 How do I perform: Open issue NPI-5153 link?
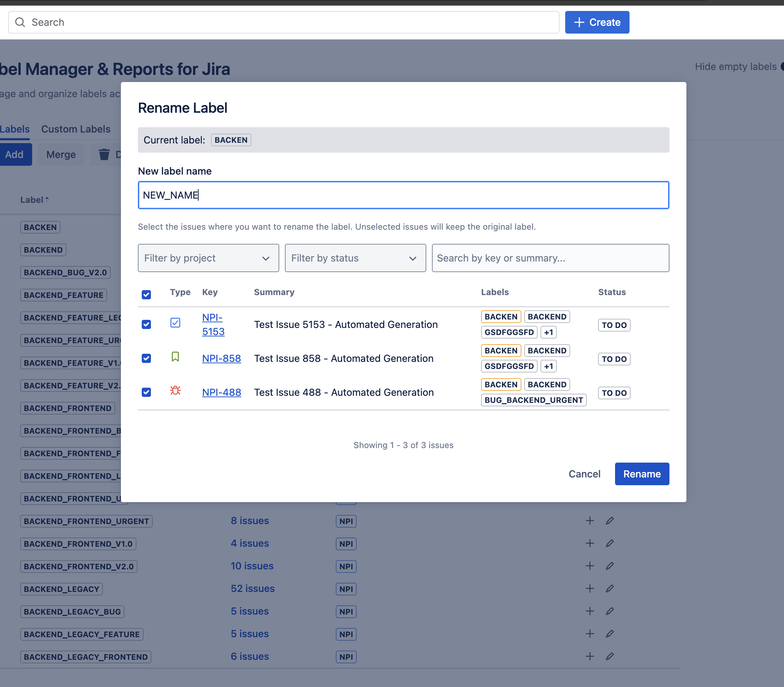213,324
